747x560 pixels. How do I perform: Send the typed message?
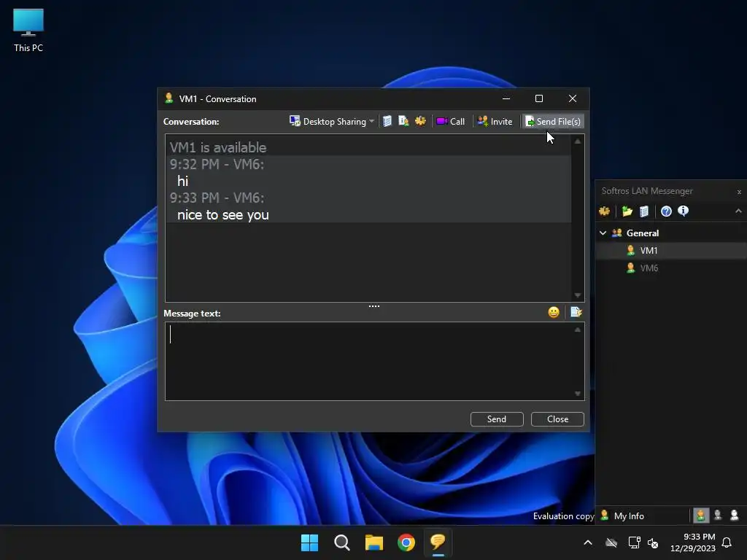[497, 419]
